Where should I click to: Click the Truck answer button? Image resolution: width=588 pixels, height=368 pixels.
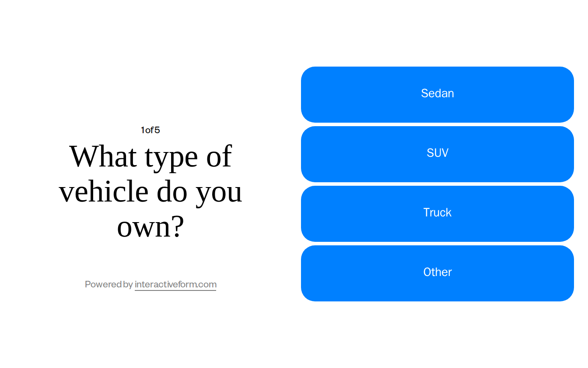pos(437,213)
